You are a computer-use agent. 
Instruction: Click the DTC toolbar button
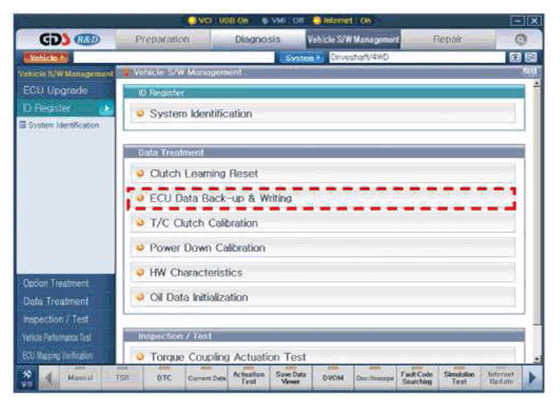click(164, 378)
